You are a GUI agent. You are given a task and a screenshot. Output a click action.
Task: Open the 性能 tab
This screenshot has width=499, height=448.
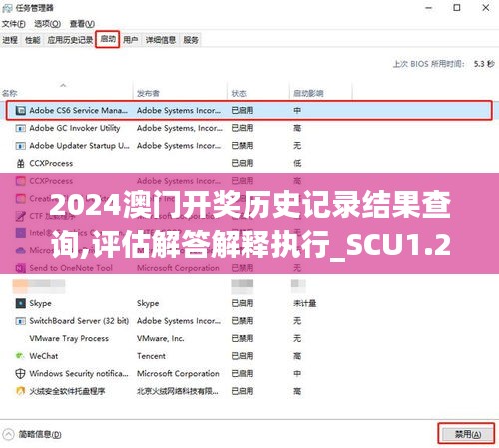tap(33, 40)
